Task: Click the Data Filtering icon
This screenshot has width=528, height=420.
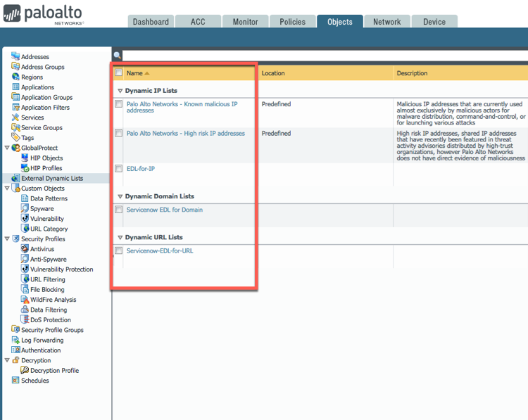Action: (x=25, y=310)
